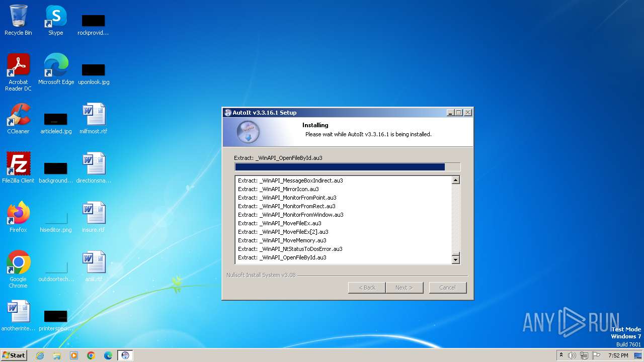Click log line _WinAPI_MonitorFromPoint.au3
Viewport: 644px width, 362px height.
(x=287, y=198)
